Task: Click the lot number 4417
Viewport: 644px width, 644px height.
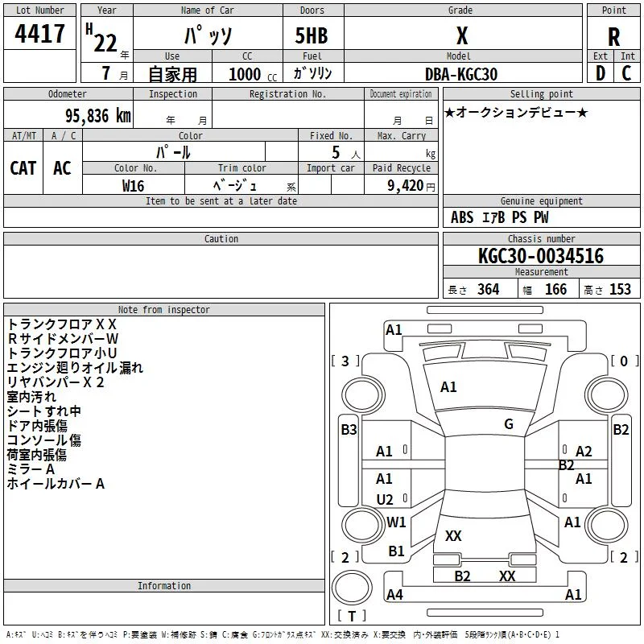Action: point(40,34)
